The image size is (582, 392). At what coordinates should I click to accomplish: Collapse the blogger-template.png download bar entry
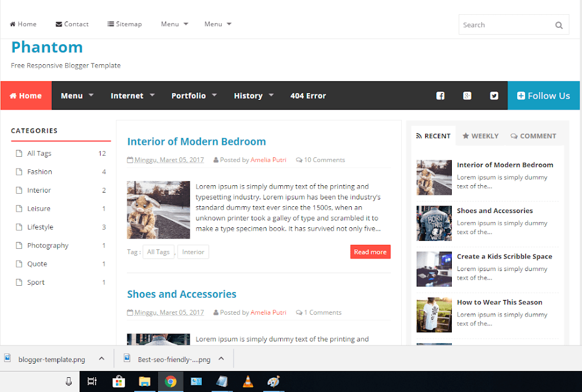point(101,358)
